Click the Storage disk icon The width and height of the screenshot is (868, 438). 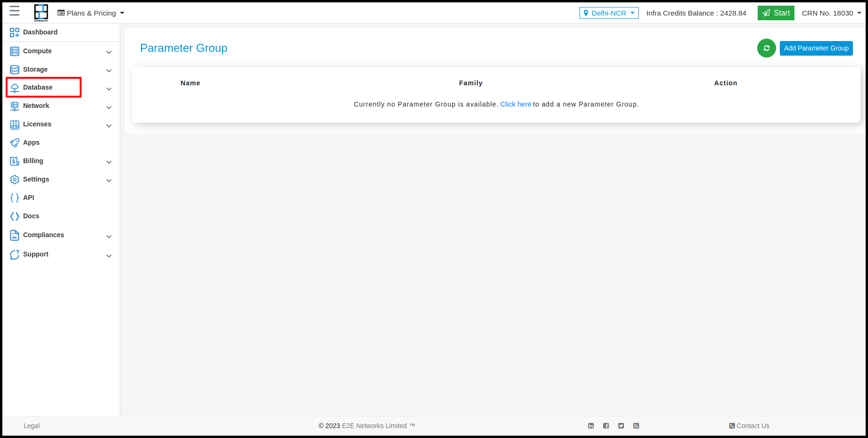15,70
